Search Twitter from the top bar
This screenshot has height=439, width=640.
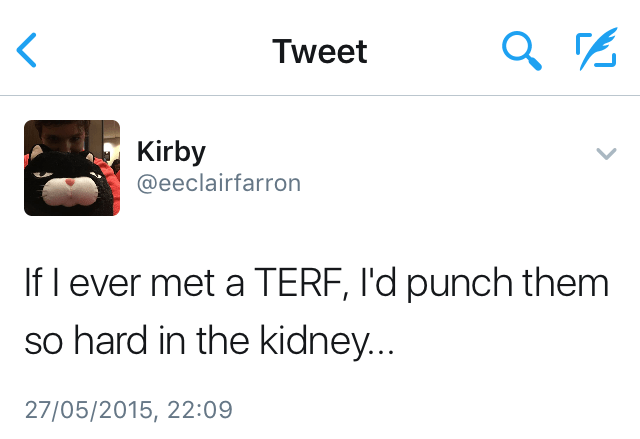pos(521,50)
